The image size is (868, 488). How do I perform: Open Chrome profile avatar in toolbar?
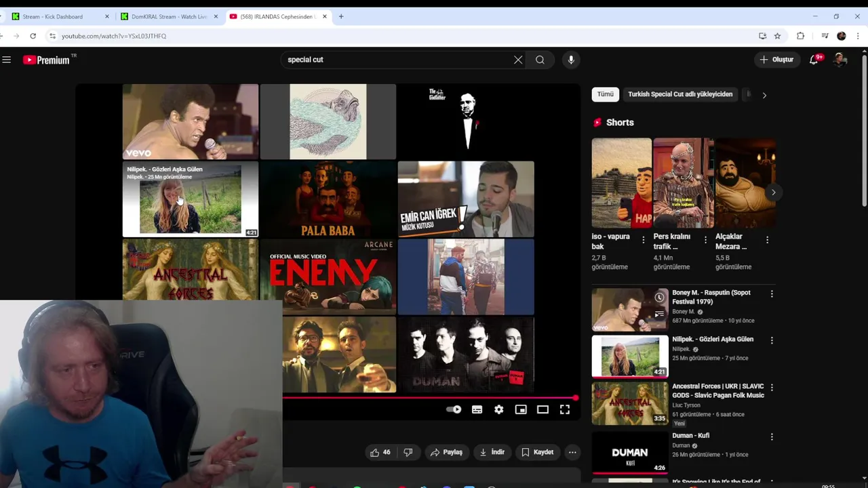click(x=842, y=36)
